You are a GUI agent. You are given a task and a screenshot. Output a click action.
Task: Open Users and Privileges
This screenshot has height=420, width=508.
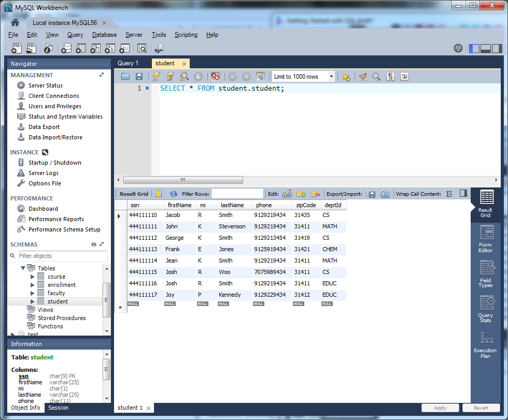55,106
